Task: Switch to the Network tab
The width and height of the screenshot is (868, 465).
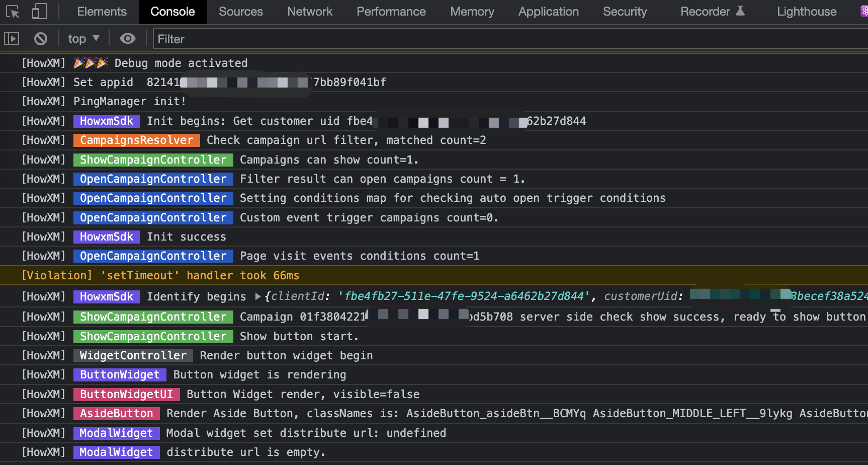Action: coord(310,12)
